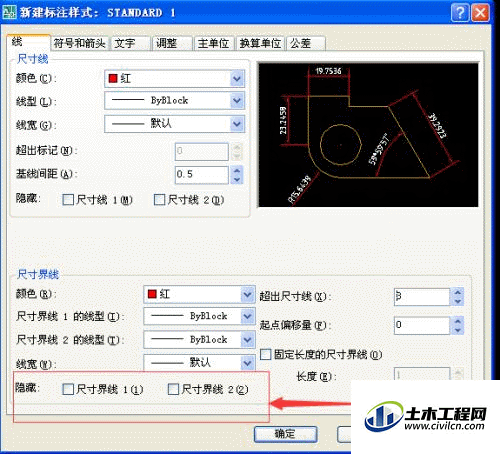Go to the 公差 tab
The width and height of the screenshot is (500, 454).
(x=305, y=43)
